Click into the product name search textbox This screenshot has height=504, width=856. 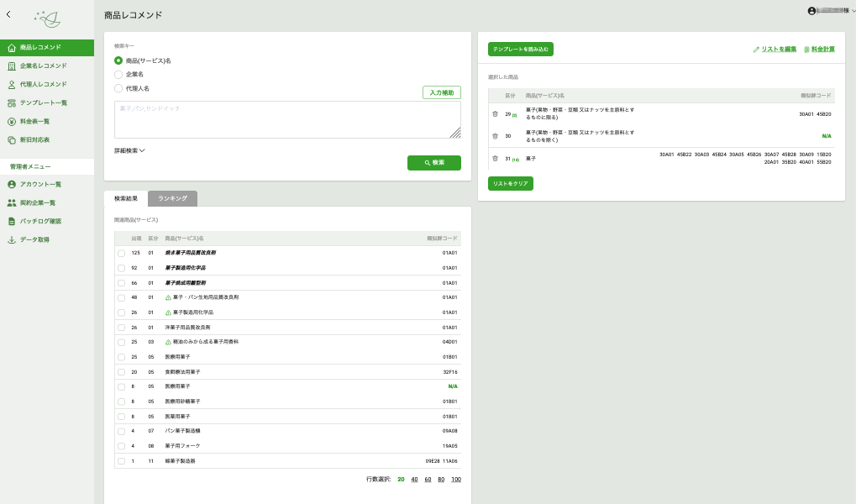pos(287,119)
